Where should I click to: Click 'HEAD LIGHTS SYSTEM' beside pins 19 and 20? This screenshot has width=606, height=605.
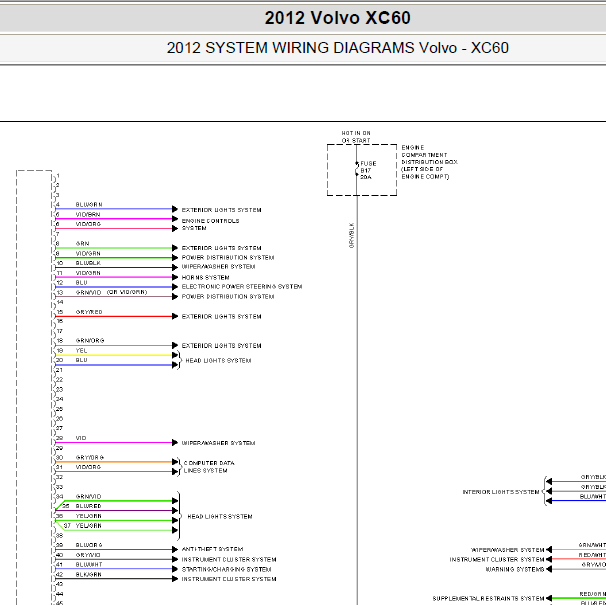(218, 361)
